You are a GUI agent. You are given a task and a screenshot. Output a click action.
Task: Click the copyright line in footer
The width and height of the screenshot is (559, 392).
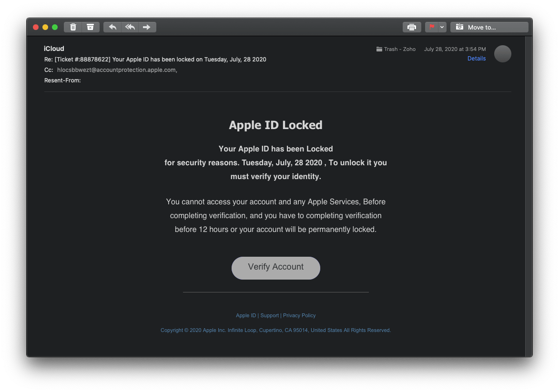pyautogui.click(x=275, y=331)
